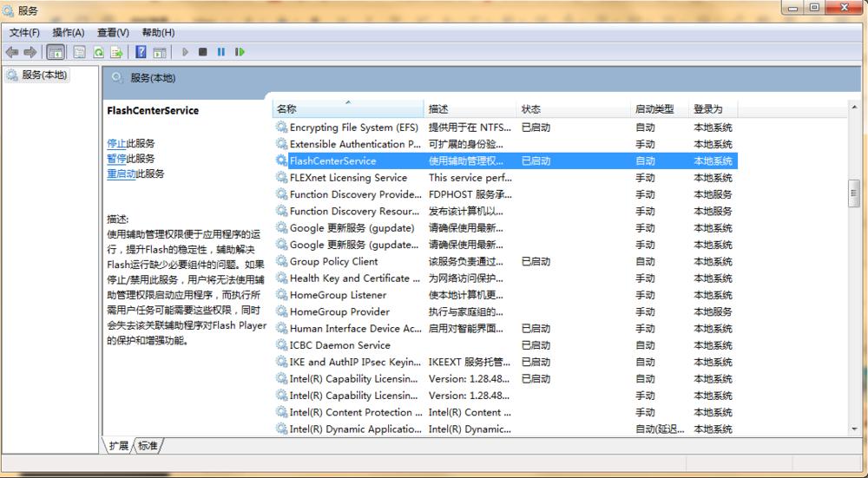Select Extensible Authentication Protocol service row
The width and height of the screenshot is (868, 478).
pyautogui.click(x=505, y=144)
